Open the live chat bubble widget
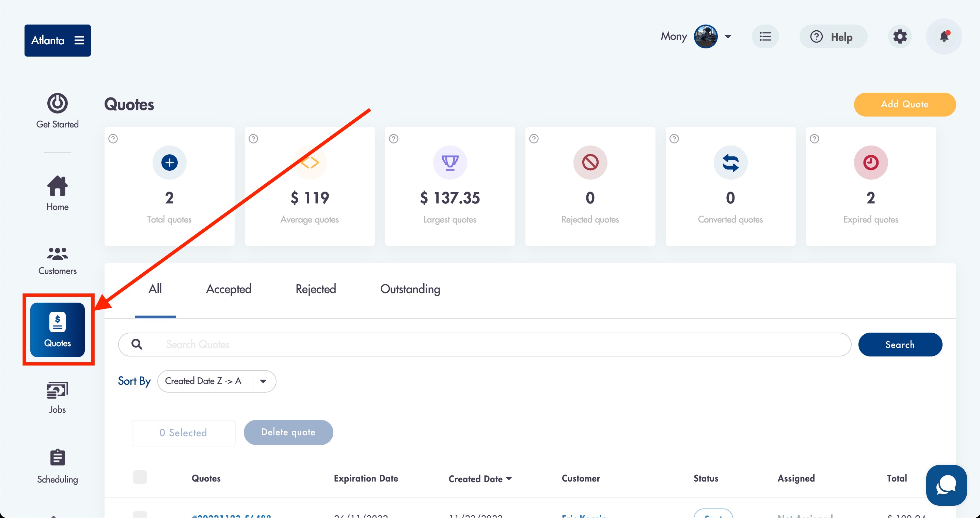Viewport: 980px width, 518px height. (x=946, y=485)
